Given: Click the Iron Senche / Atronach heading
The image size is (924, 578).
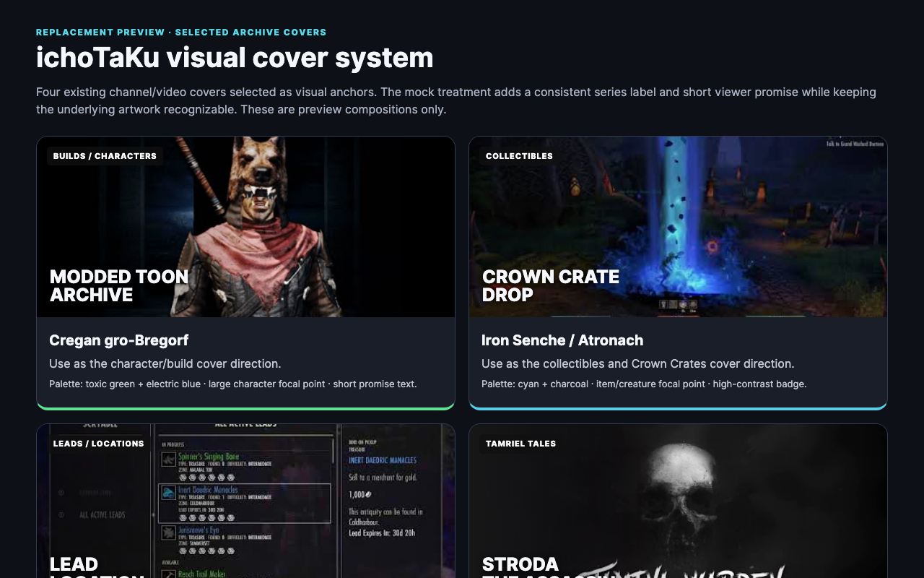Looking at the screenshot, I should pyautogui.click(x=562, y=340).
